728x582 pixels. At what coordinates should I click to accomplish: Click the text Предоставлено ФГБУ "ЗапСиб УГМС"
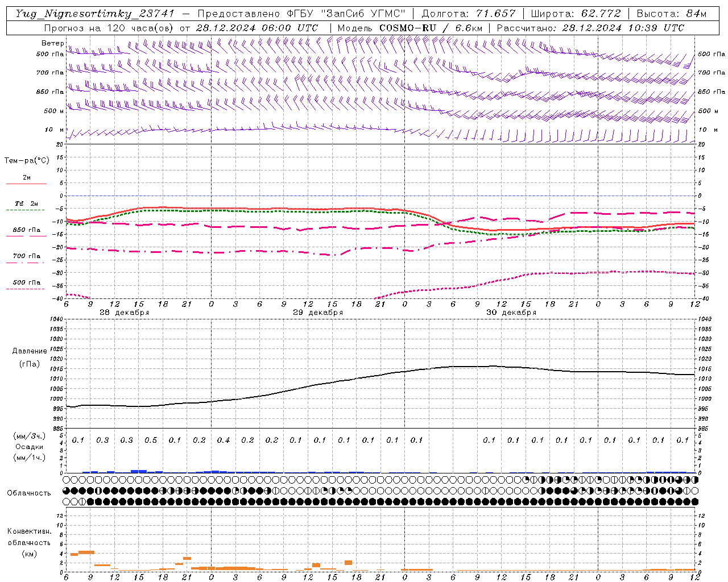[301, 14]
